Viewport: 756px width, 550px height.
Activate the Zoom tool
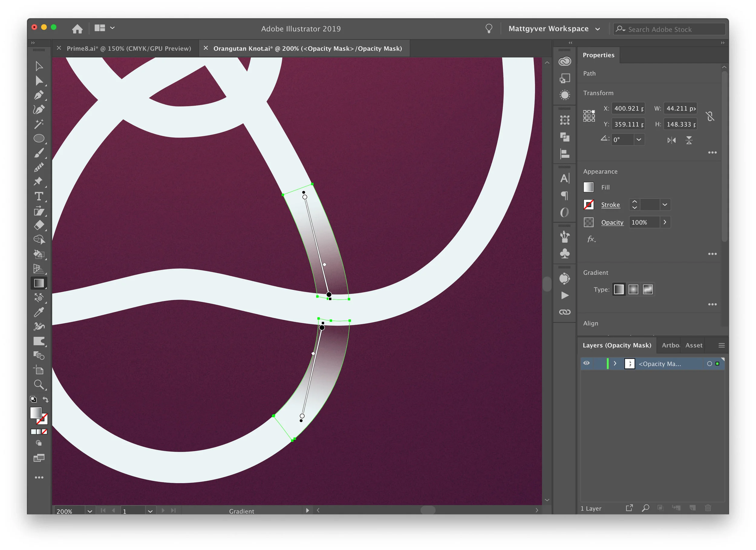[x=39, y=385]
